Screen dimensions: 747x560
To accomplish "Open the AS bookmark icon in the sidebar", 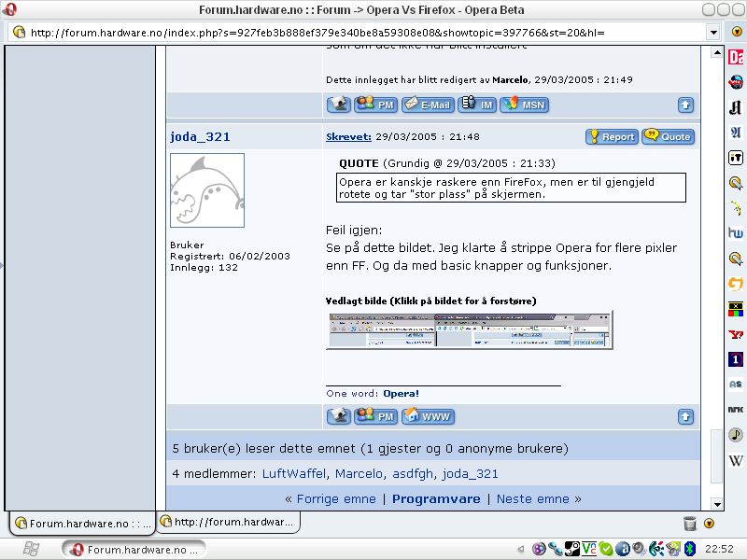I will [x=736, y=385].
